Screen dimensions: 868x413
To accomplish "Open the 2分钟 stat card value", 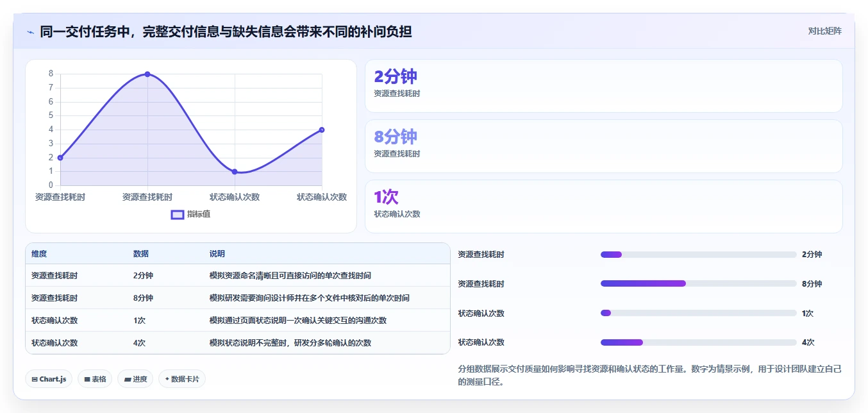I will [x=396, y=76].
